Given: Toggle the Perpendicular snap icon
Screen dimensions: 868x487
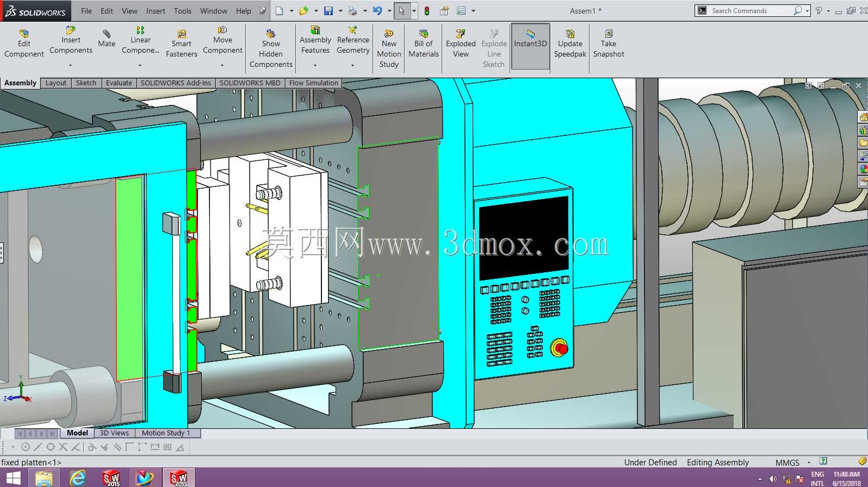Looking at the screenshot, I should [x=104, y=447].
